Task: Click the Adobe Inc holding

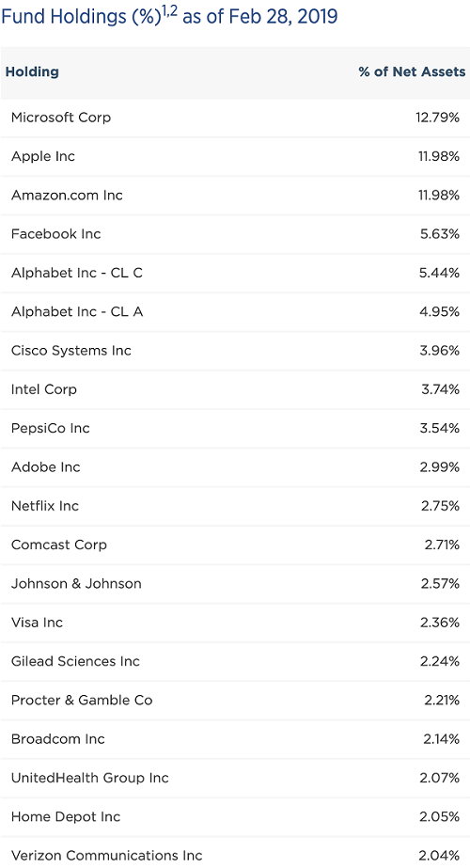Action: point(46,467)
